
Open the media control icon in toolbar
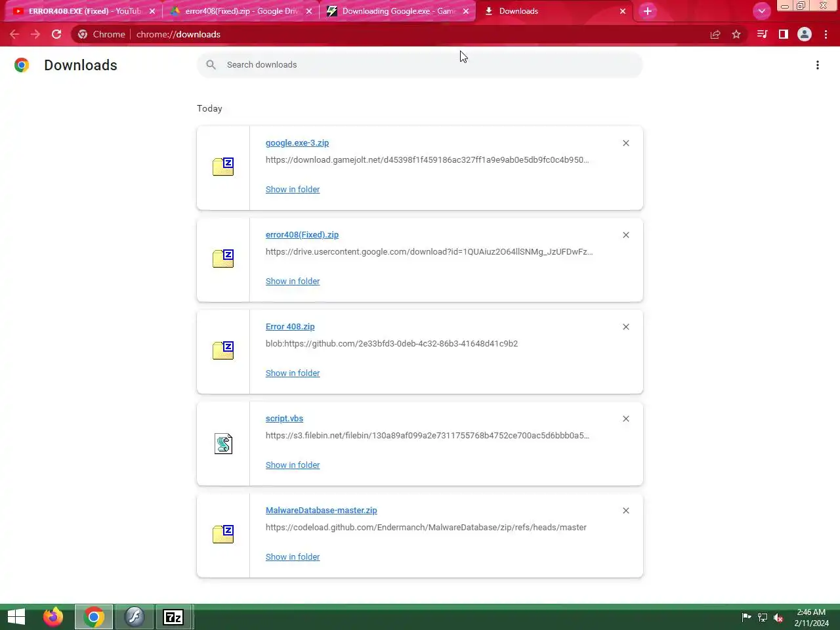[762, 34]
